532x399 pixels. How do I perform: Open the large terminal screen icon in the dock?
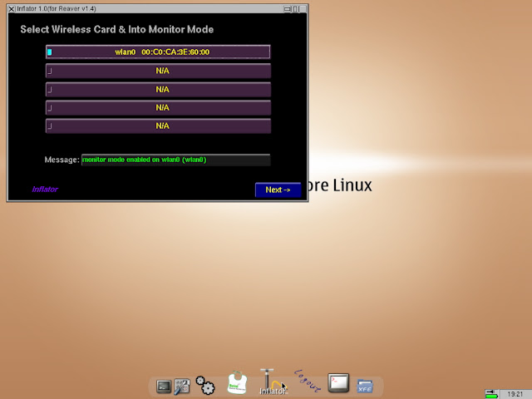coord(338,382)
